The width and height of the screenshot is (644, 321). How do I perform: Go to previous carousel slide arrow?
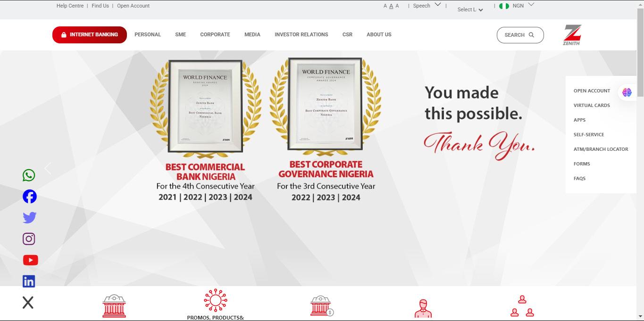(48, 168)
